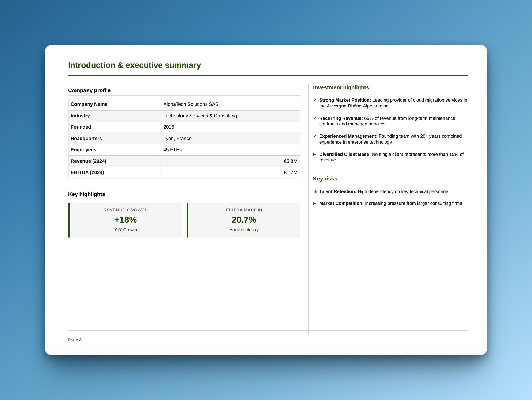Viewport: 532px width, 400px height.
Task: Click the AlphaTech Solutions SAS company name
Action: [x=191, y=104]
